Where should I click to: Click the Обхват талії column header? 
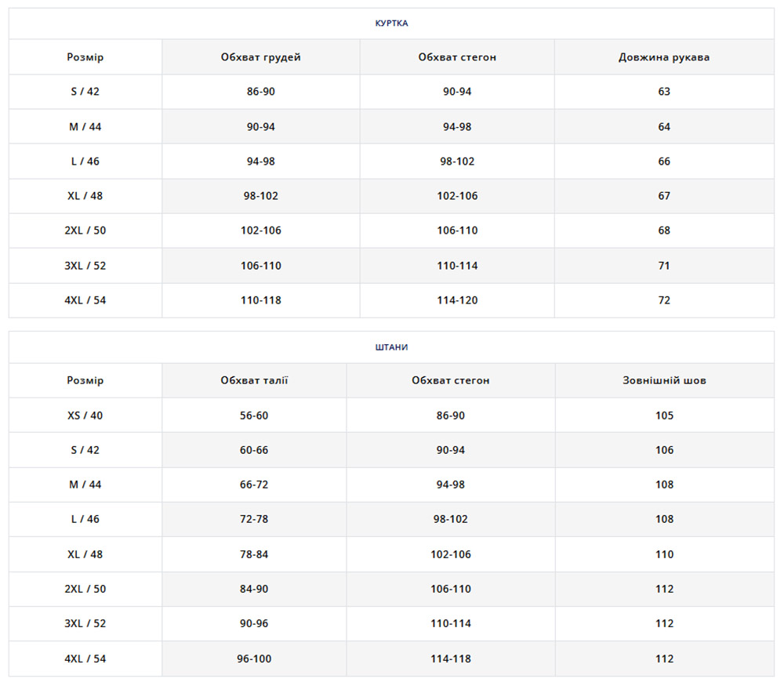pyautogui.click(x=254, y=380)
